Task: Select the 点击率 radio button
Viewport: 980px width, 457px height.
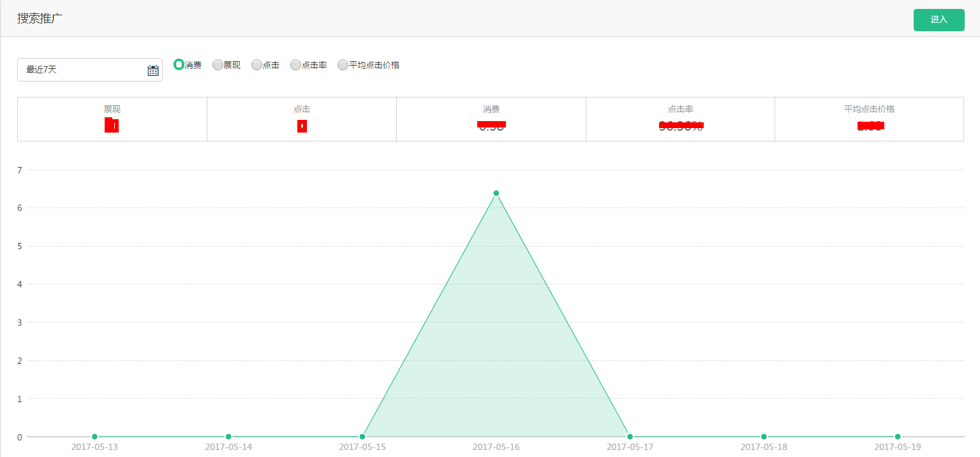Action: click(x=295, y=64)
